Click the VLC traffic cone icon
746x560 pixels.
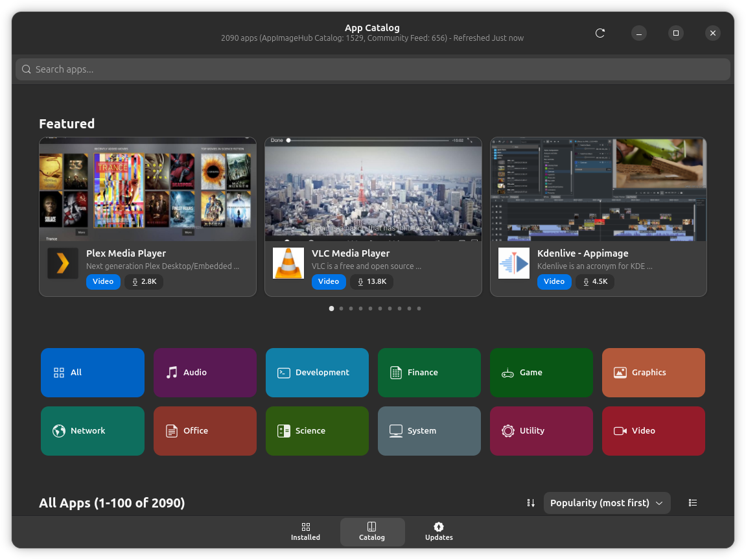click(x=288, y=263)
